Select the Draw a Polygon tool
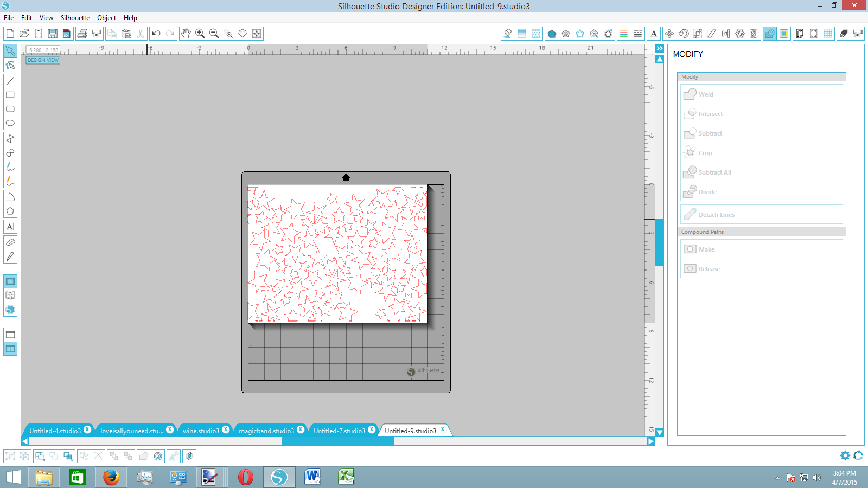Screen dimensions: 868x488 coord(10,211)
